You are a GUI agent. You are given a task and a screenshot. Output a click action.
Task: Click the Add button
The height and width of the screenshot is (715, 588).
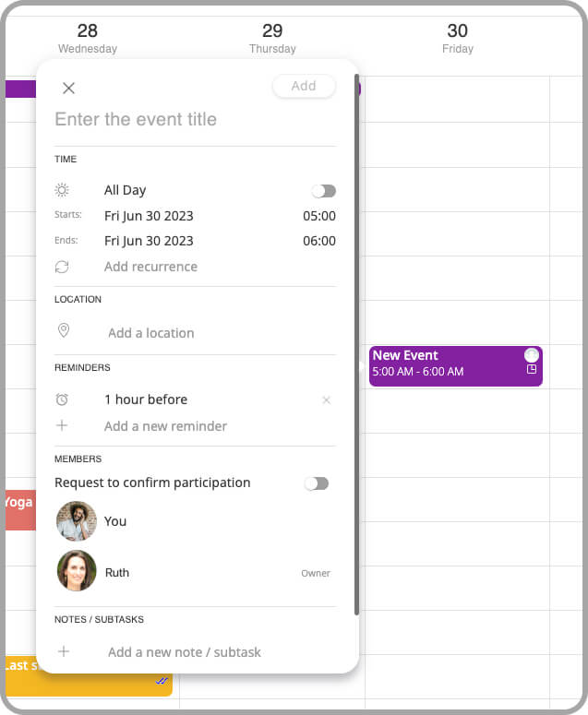[304, 87]
